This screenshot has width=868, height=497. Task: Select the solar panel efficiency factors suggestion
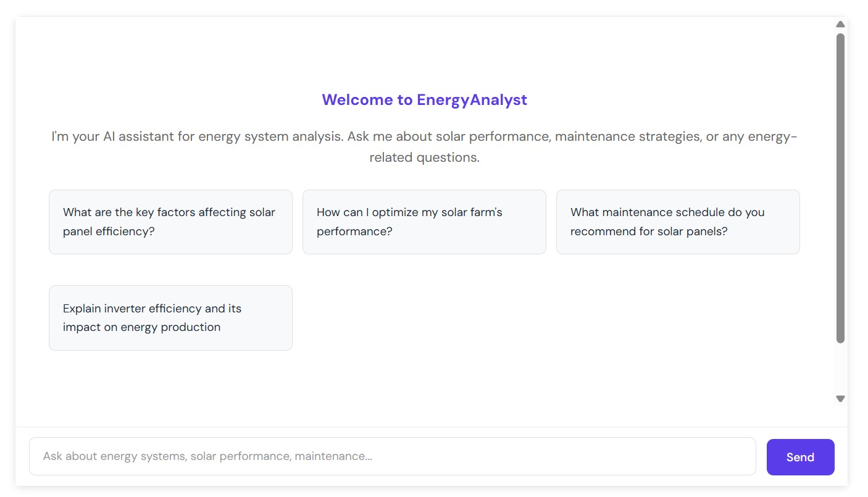coord(170,222)
